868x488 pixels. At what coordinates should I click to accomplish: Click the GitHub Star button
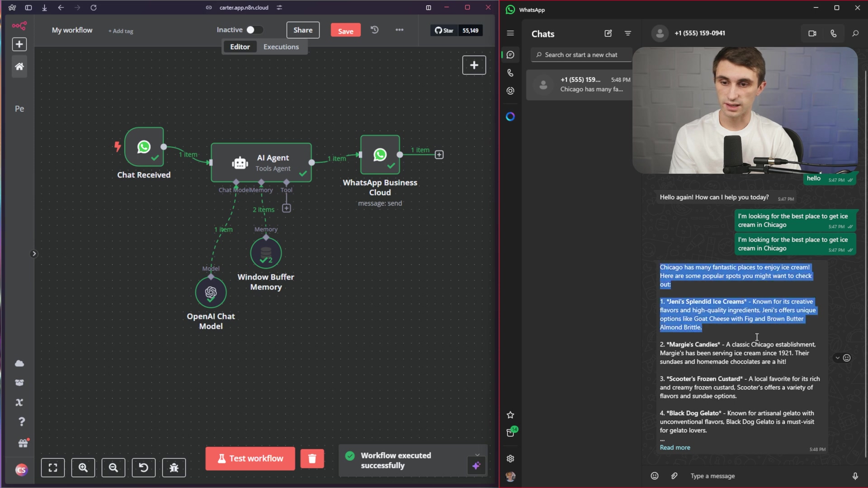(x=444, y=30)
